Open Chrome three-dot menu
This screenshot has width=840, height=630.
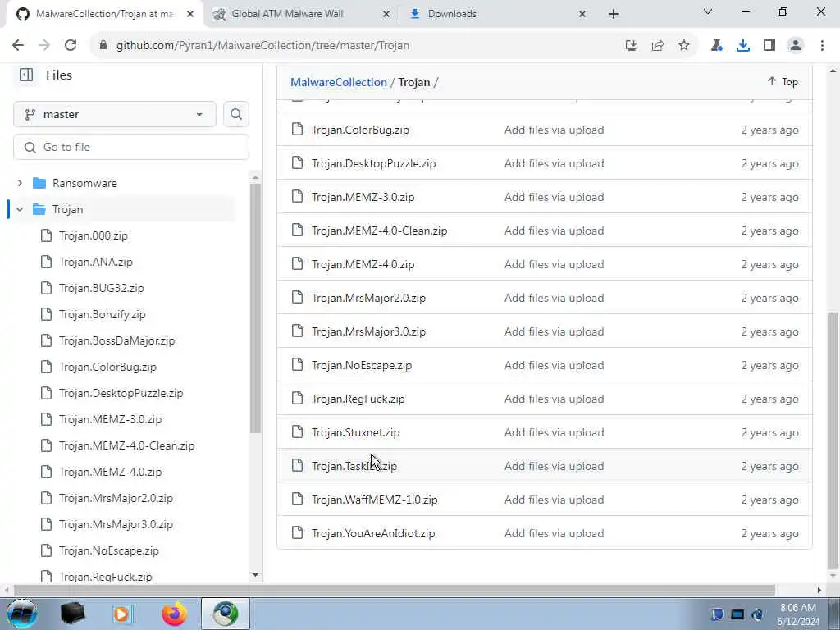click(822, 46)
